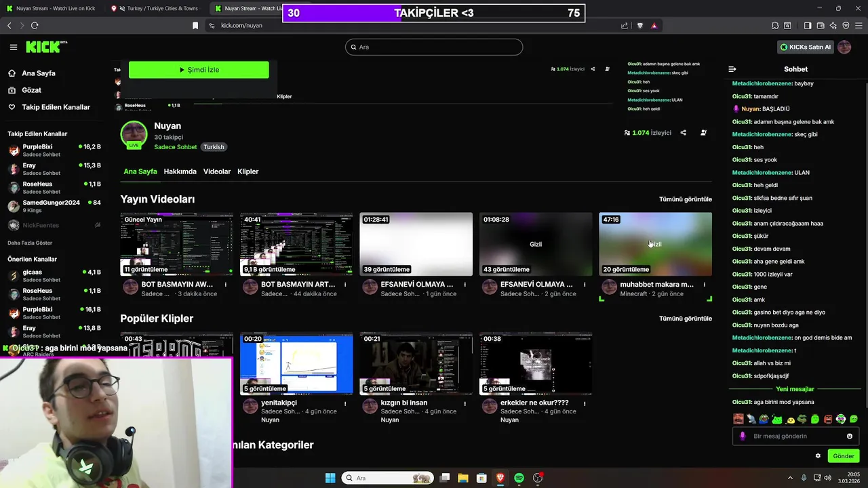The width and height of the screenshot is (868, 488).
Task: Open the 47:16 Minecraft video thumbnail
Action: coord(655,244)
